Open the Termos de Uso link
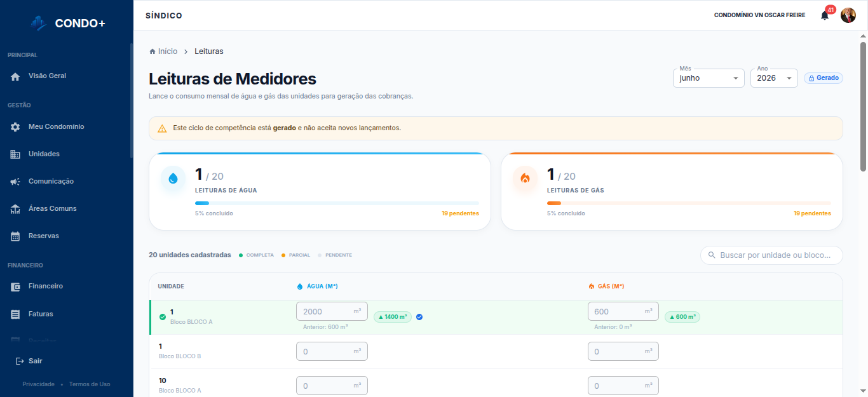The width and height of the screenshot is (868, 397). pos(90,384)
